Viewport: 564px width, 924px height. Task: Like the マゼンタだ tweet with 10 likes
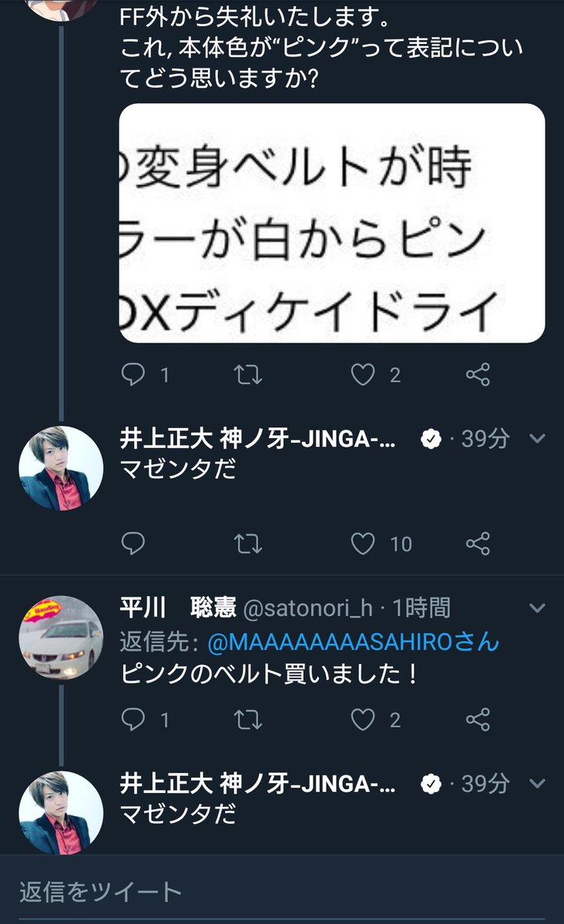362,544
